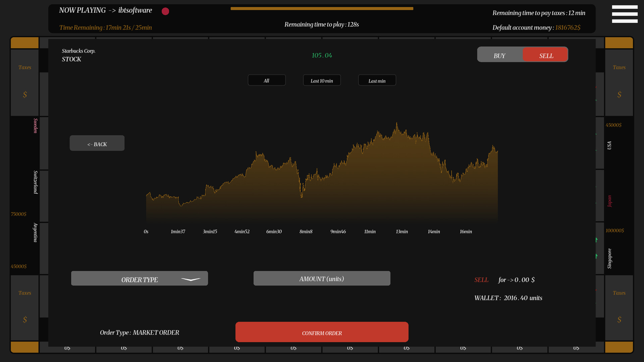The width and height of the screenshot is (644, 362).
Task: Click the AMOUNT units input field
Action: tap(322, 278)
